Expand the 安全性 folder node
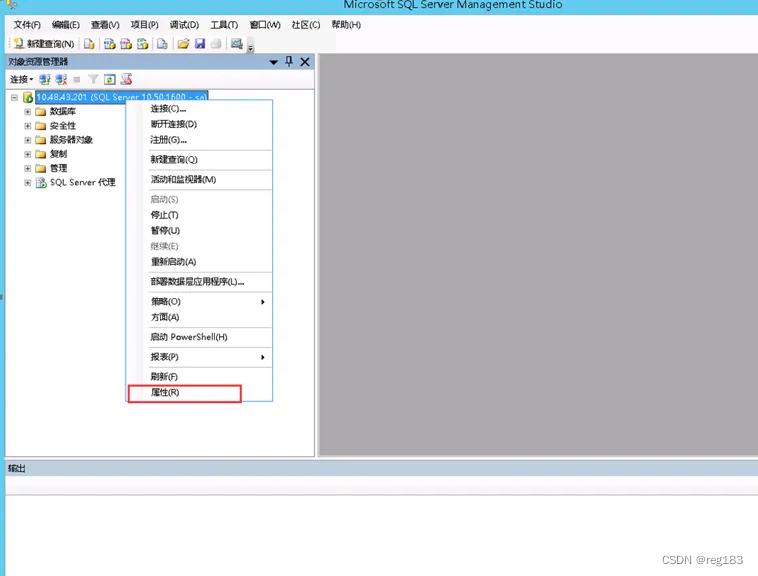The width and height of the screenshot is (758, 576). point(28,126)
